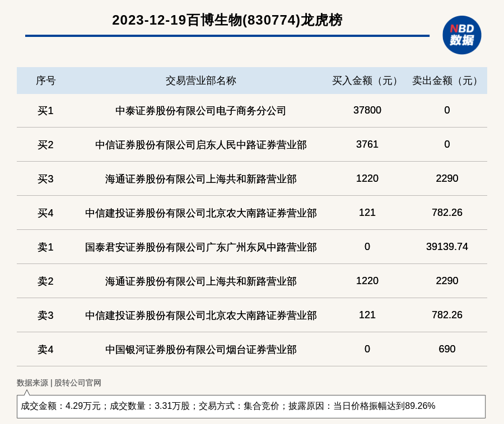Click the 序号 column header

click(x=46, y=81)
